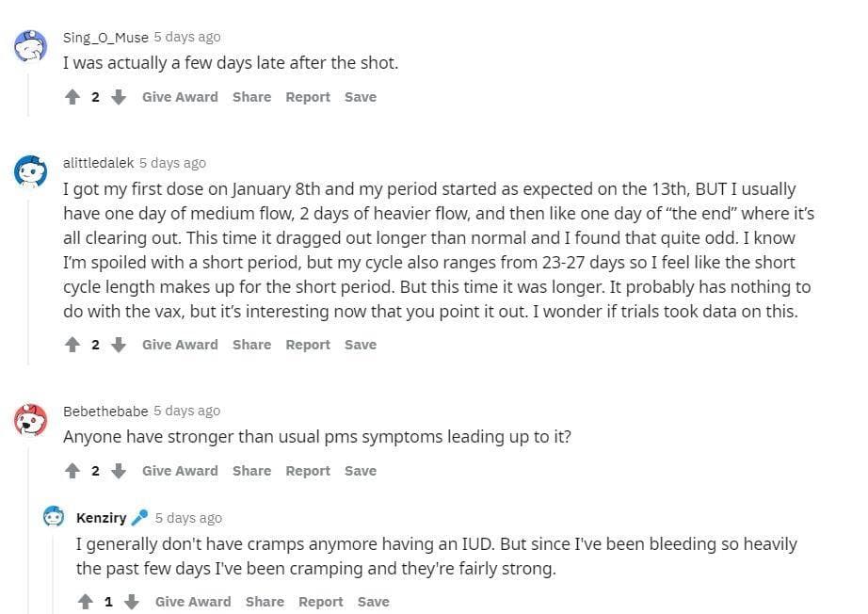This screenshot has width=868, height=614.
Task: Open Kenziry's username profile link
Action: click(x=101, y=518)
